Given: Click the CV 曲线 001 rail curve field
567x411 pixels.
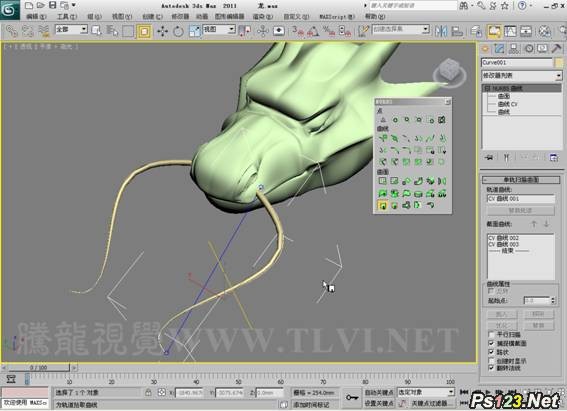Looking at the screenshot, I should 521,199.
